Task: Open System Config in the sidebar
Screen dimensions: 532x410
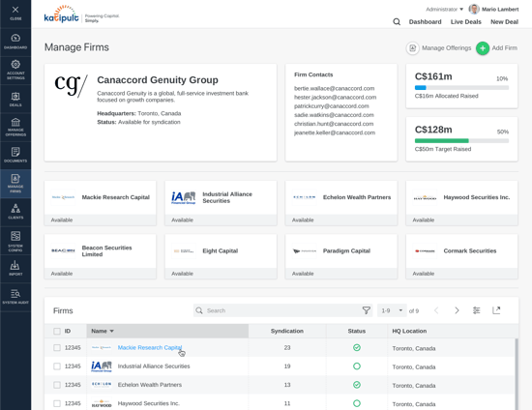Action: 15,241
